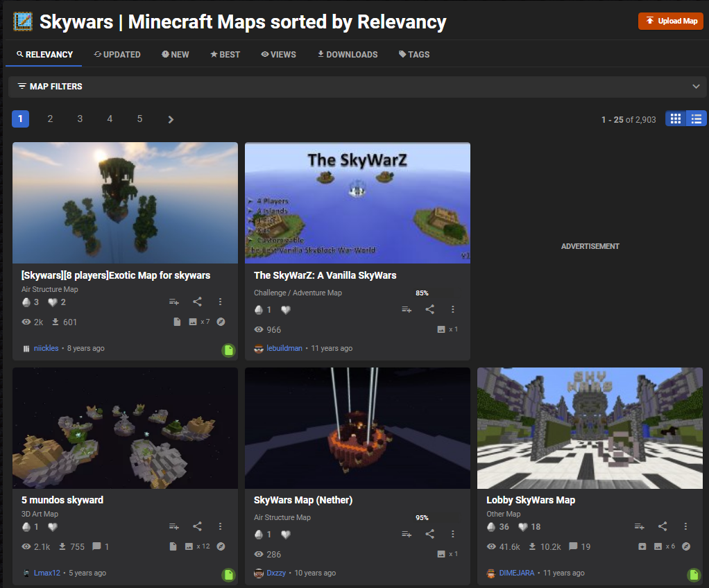Screen dimensions: 709x588
Task: Add The SkyWarZ to a collection
Action: [x=407, y=309]
